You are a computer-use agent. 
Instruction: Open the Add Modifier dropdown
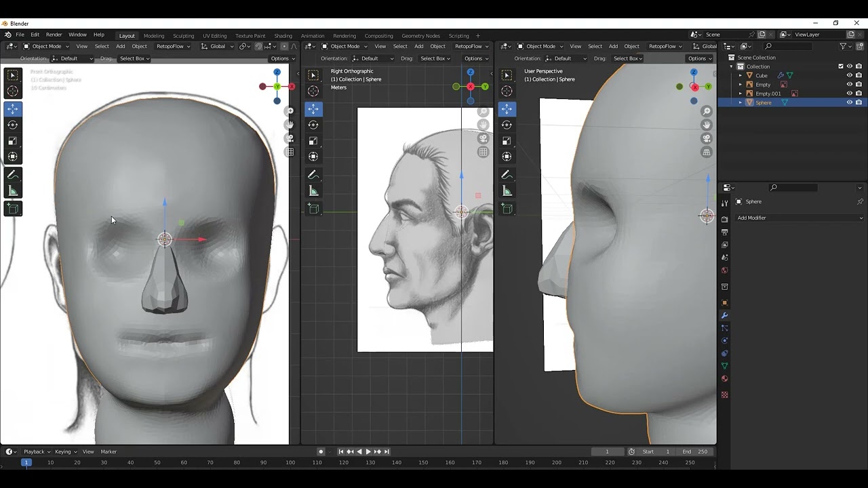tap(800, 218)
